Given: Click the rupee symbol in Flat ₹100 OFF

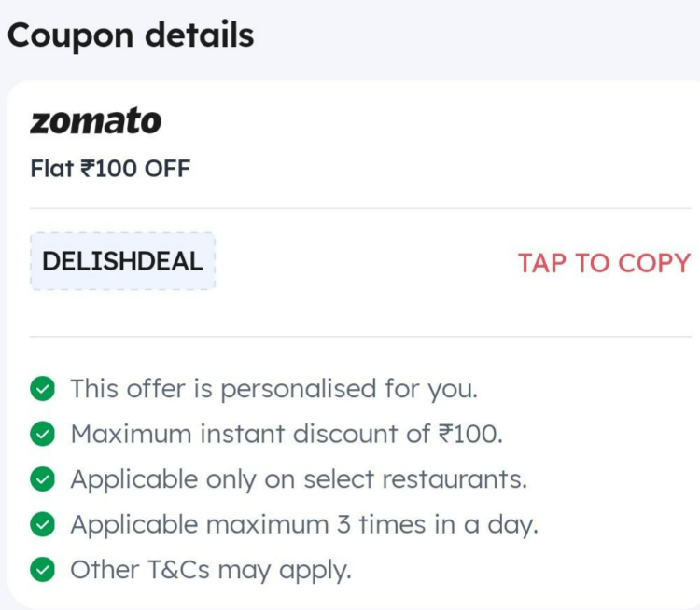Looking at the screenshot, I should [x=87, y=169].
